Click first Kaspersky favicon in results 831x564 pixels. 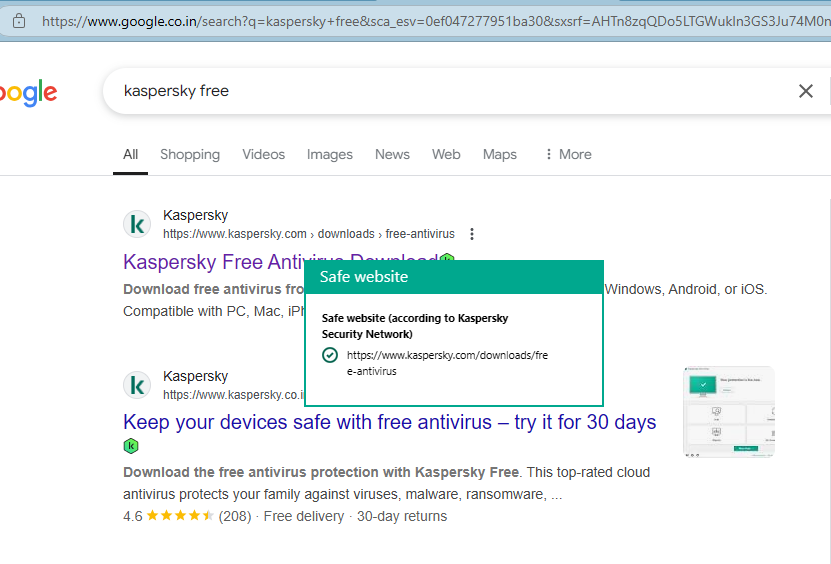[137, 224]
